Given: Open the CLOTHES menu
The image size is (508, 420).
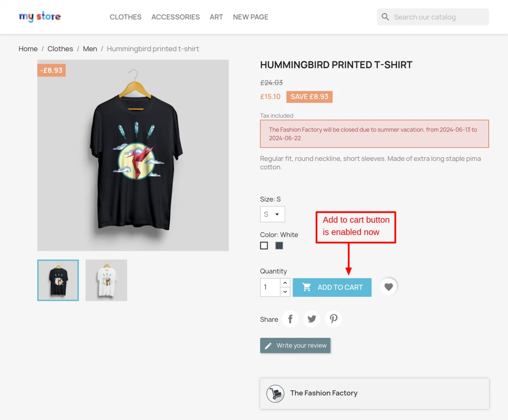Looking at the screenshot, I should pyautogui.click(x=125, y=17).
